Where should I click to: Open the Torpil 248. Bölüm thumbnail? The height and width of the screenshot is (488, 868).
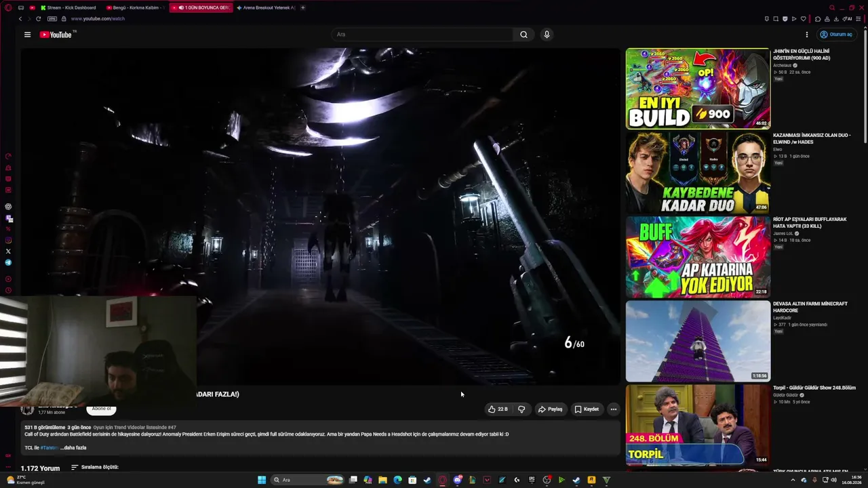pos(698,425)
